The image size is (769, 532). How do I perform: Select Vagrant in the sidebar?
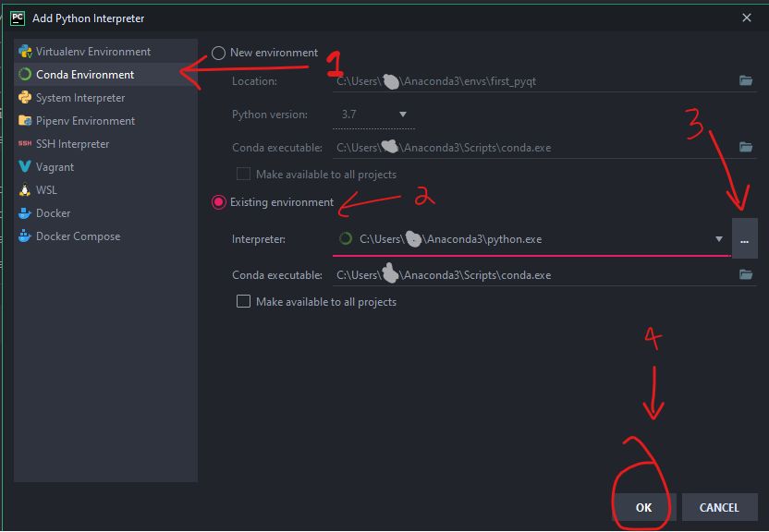(105, 166)
